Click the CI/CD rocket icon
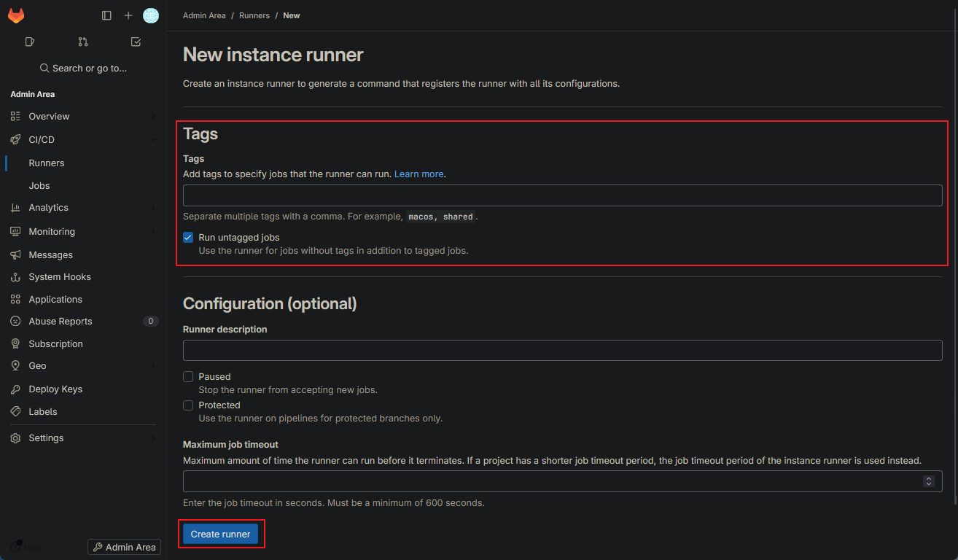This screenshot has height=560, width=958. (x=15, y=139)
